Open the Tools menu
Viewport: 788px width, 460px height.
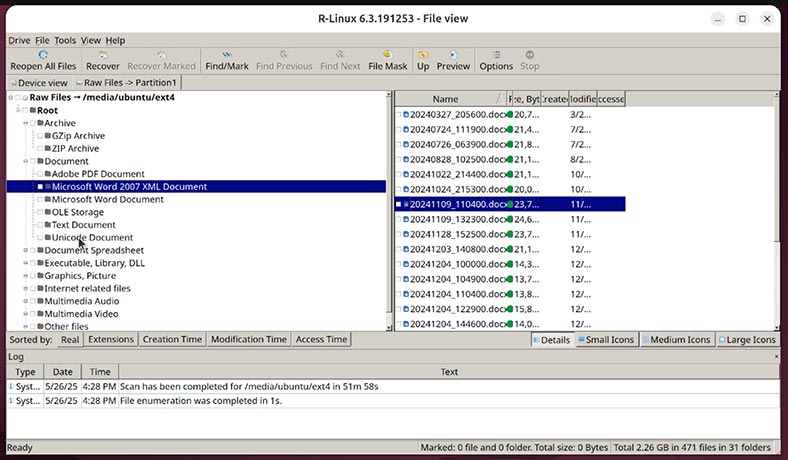pyautogui.click(x=65, y=40)
